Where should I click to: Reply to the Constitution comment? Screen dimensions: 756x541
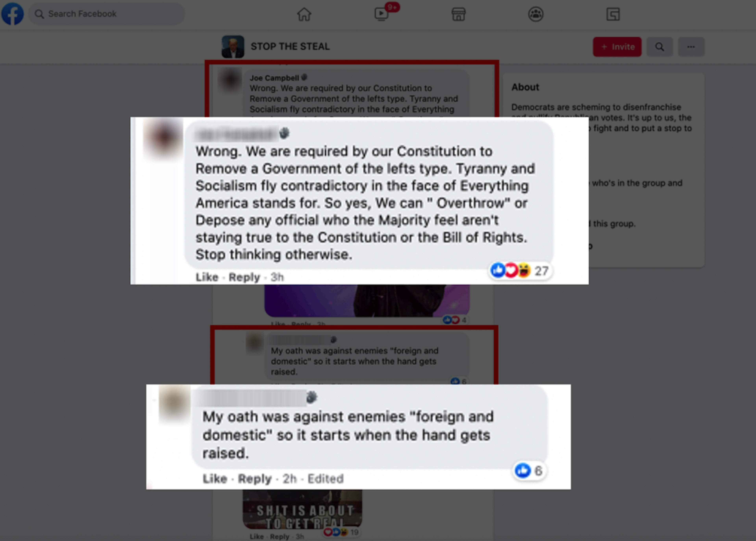coord(244,277)
